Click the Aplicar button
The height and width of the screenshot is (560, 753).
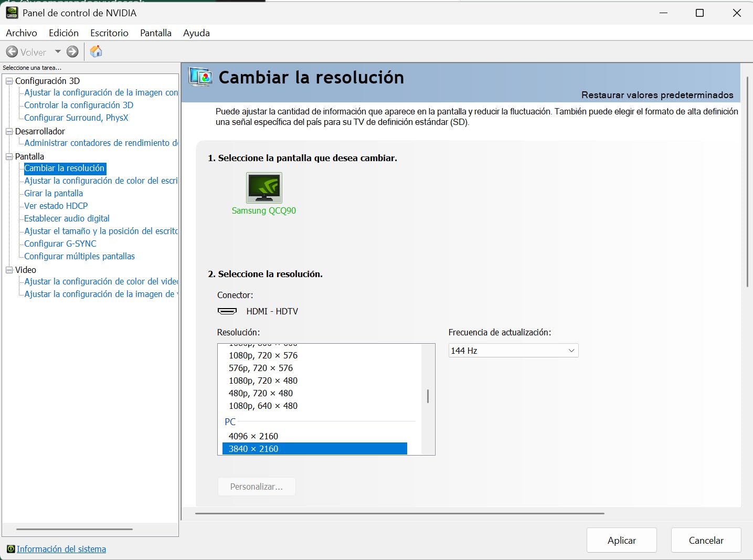click(x=621, y=540)
